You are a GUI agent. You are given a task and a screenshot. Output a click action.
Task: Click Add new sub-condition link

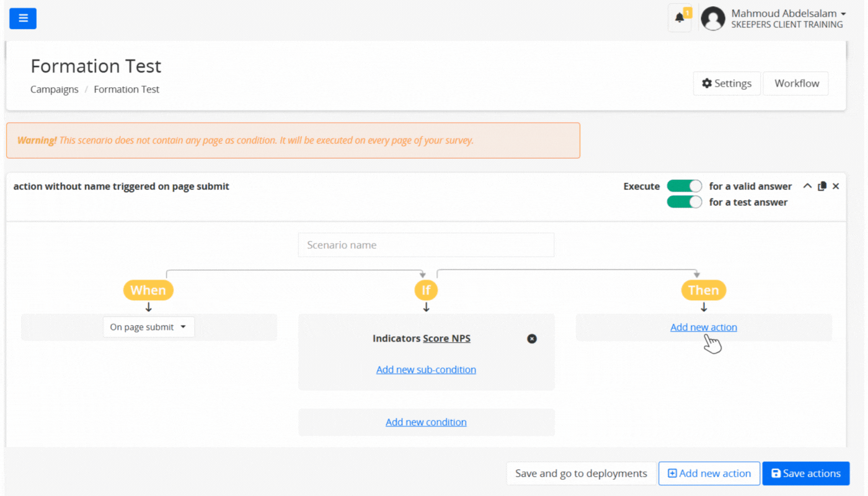[426, 370]
